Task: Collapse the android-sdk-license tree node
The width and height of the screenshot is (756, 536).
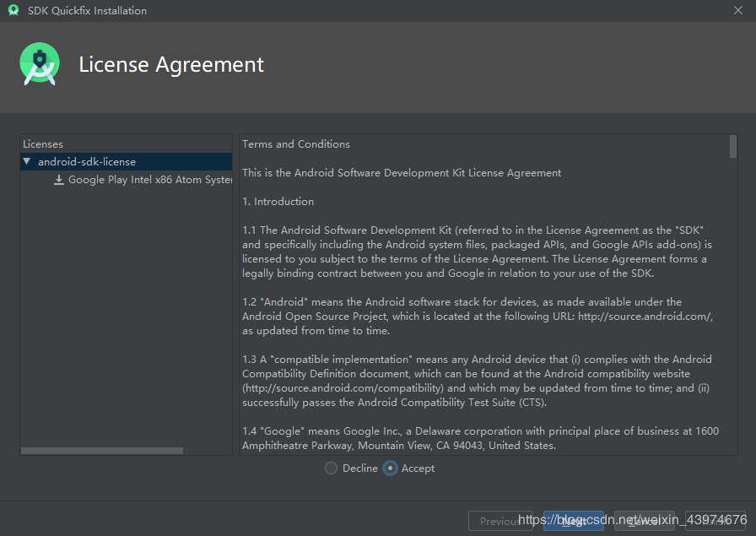Action: (x=26, y=160)
